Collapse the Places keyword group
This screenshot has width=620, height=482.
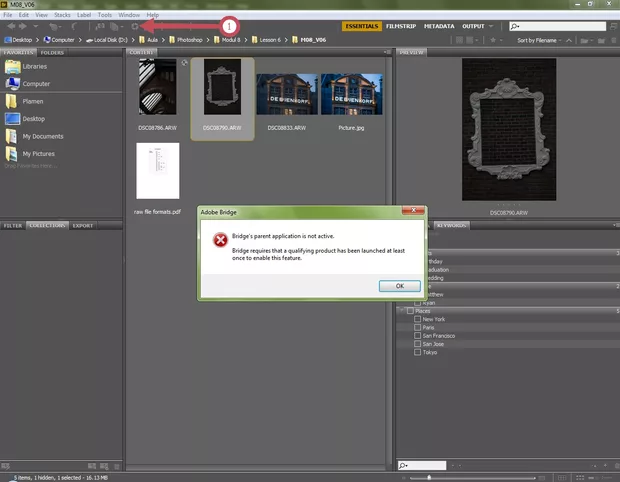pyautogui.click(x=401, y=311)
